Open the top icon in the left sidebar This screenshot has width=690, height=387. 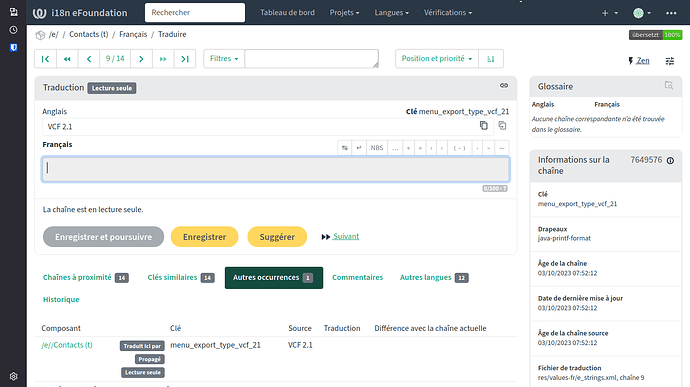point(14,12)
